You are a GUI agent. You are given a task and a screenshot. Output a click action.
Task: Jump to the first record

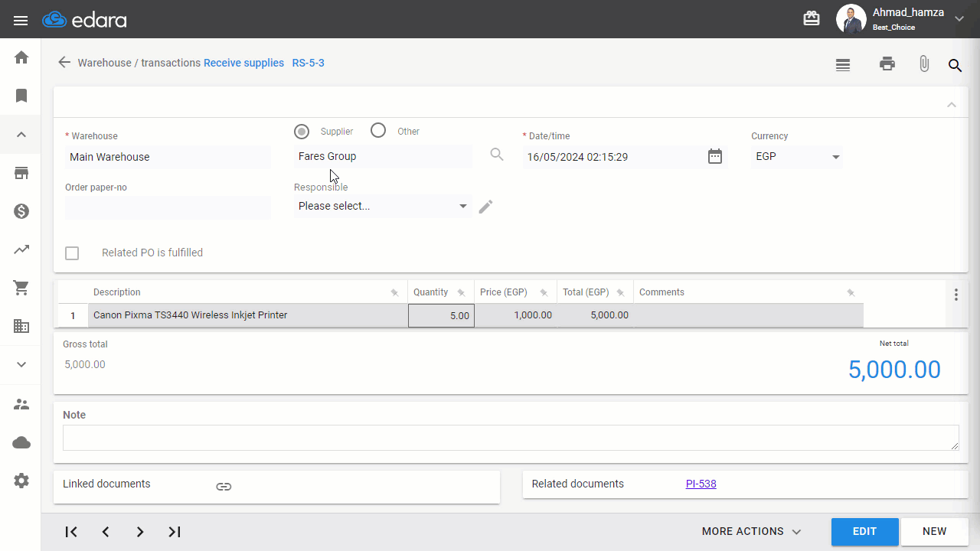(x=71, y=532)
